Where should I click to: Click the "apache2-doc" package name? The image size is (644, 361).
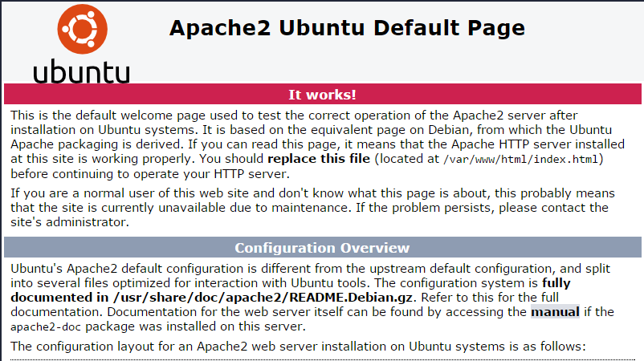tap(46, 327)
